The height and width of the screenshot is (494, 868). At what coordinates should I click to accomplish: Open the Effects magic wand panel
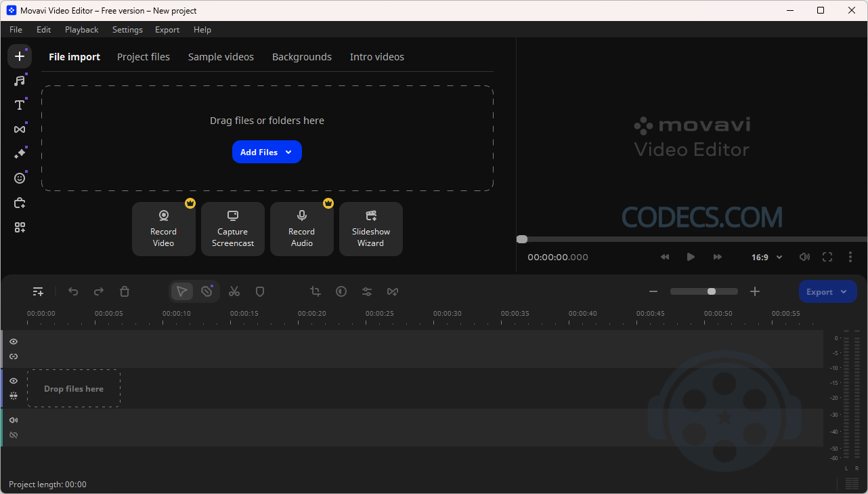point(20,154)
